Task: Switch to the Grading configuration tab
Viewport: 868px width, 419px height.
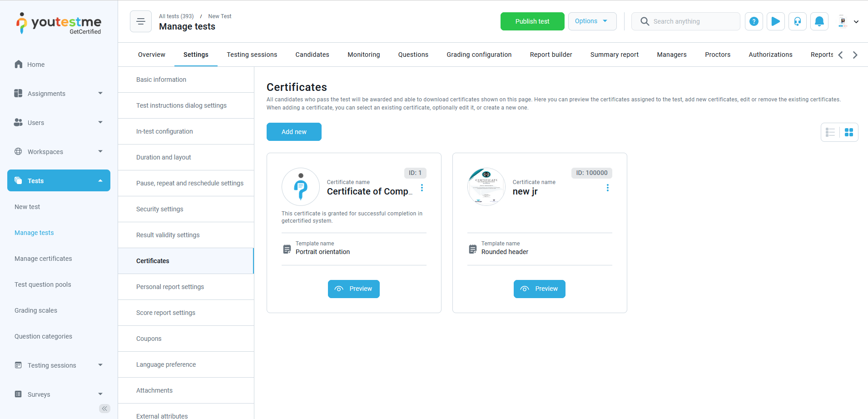Action: point(479,55)
